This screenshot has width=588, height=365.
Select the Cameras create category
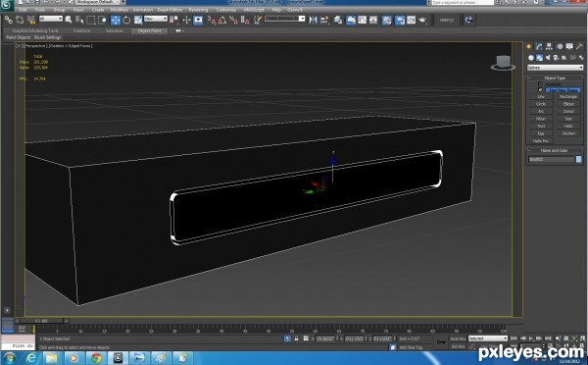(x=556, y=58)
